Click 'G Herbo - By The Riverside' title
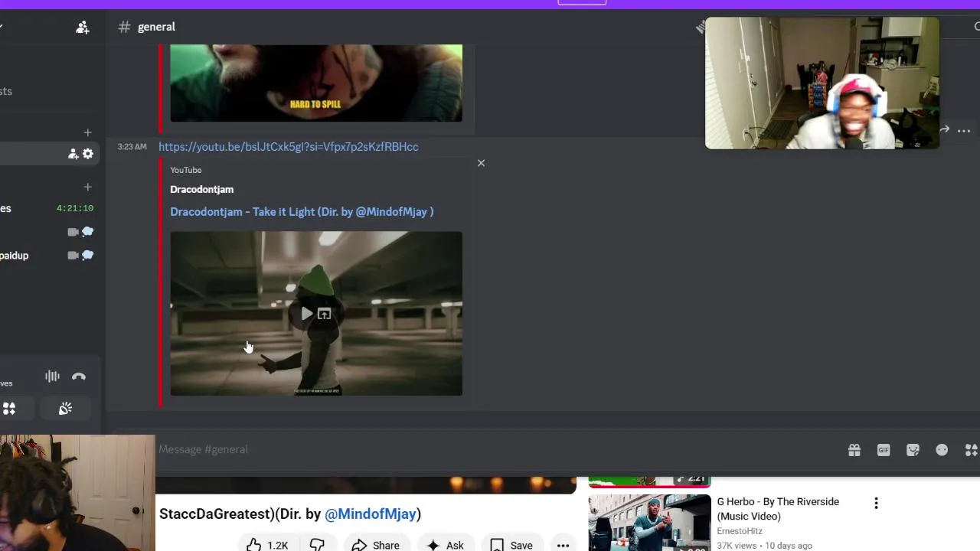Viewport: 980px width, 551px height. (778, 509)
